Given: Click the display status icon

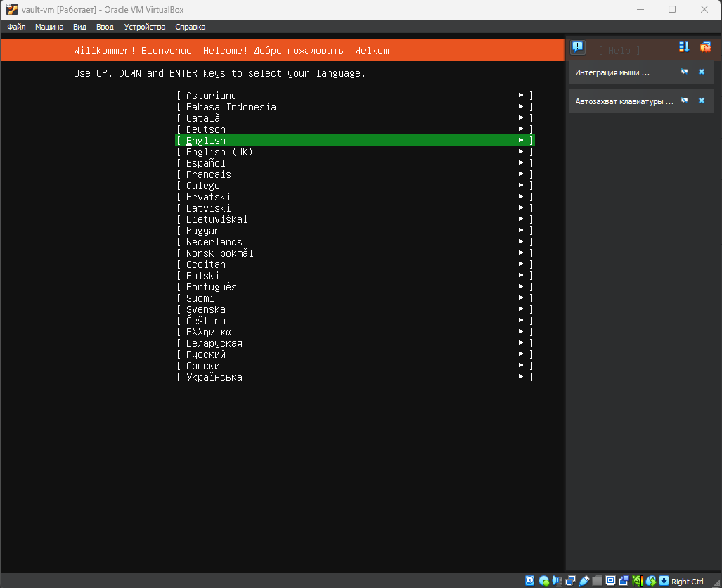Looking at the screenshot, I should point(610,581).
